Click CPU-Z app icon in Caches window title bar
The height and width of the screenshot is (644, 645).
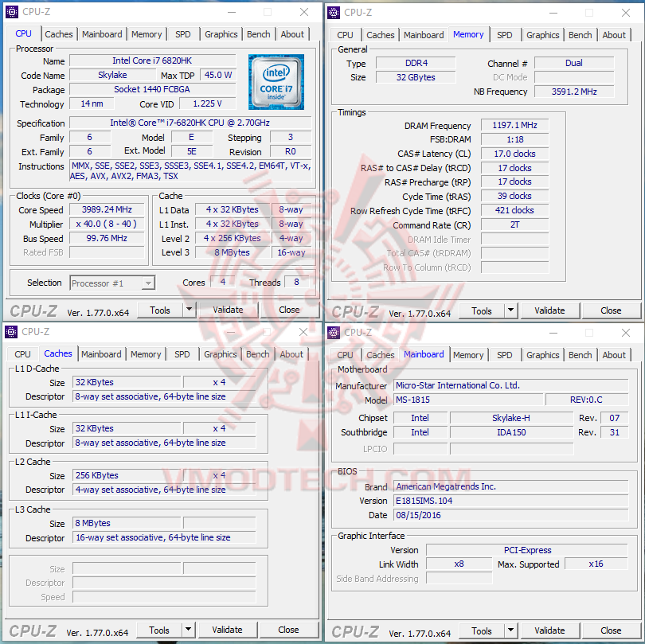(11, 331)
